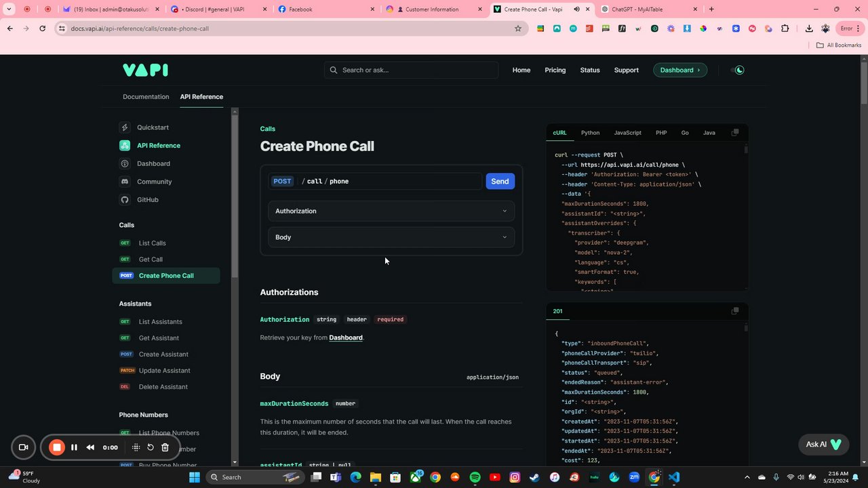Open the Pricing link
Viewport: 868px width, 488px height.
coord(555,70)
